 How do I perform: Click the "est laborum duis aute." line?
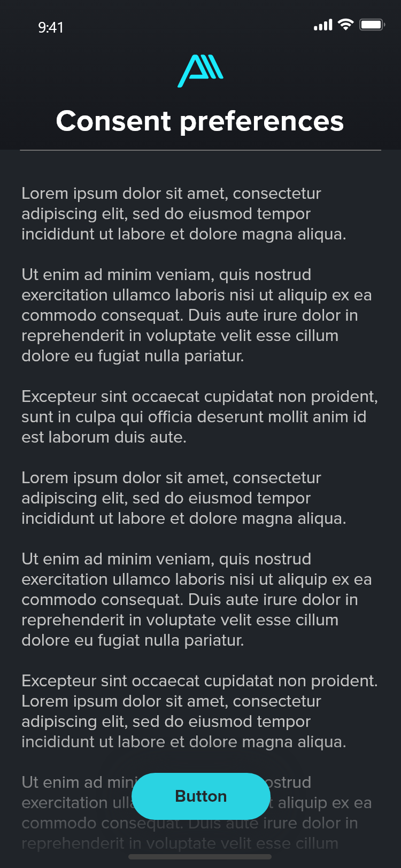click(104, 437)
